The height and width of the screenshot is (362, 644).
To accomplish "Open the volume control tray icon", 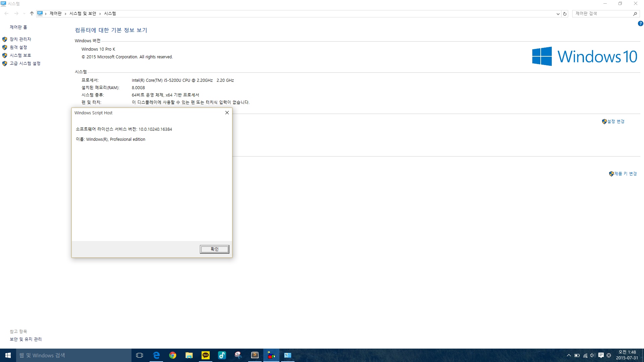I will tap(593, 355).
